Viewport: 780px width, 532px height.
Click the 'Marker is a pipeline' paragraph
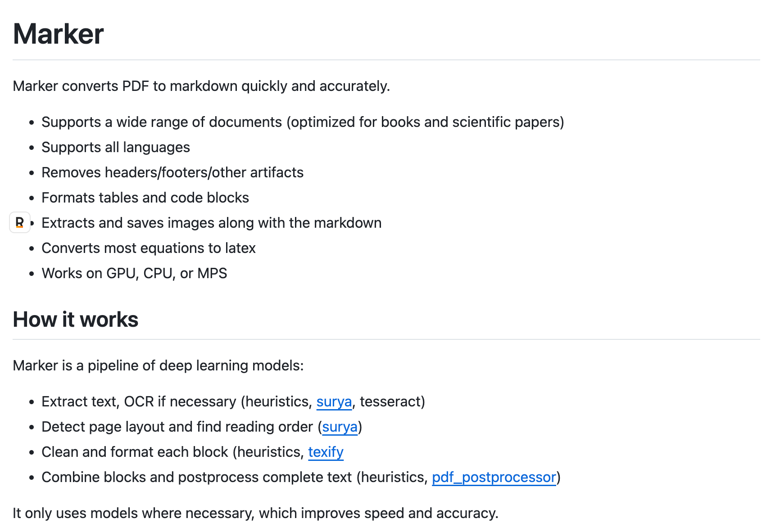(159, 365)
